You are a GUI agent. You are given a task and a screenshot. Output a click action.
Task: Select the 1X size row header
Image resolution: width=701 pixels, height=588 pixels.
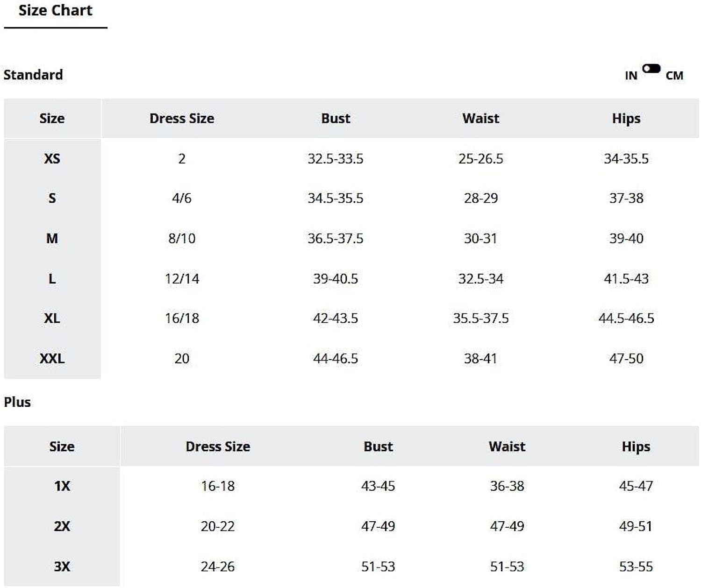62,486
